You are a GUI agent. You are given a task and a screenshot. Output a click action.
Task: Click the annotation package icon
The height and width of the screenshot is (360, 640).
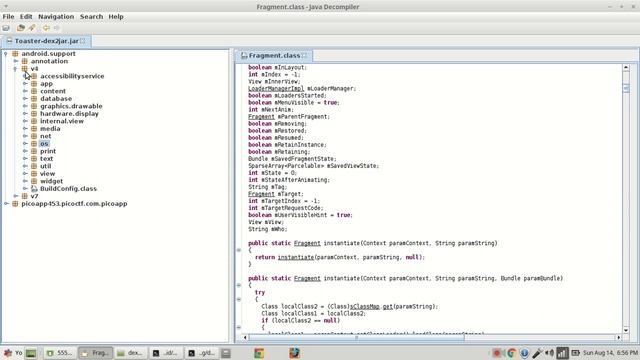(x=24, y=61)
